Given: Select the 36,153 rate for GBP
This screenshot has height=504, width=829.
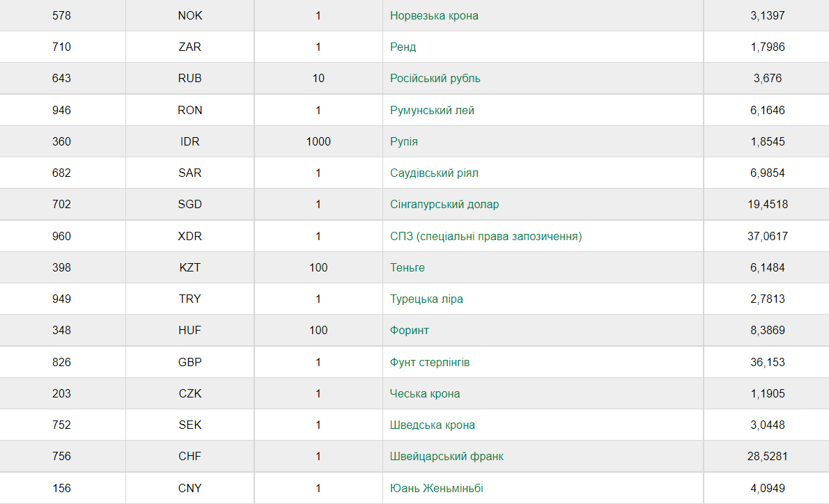Looking at the screenshot, I should point(768,363).
